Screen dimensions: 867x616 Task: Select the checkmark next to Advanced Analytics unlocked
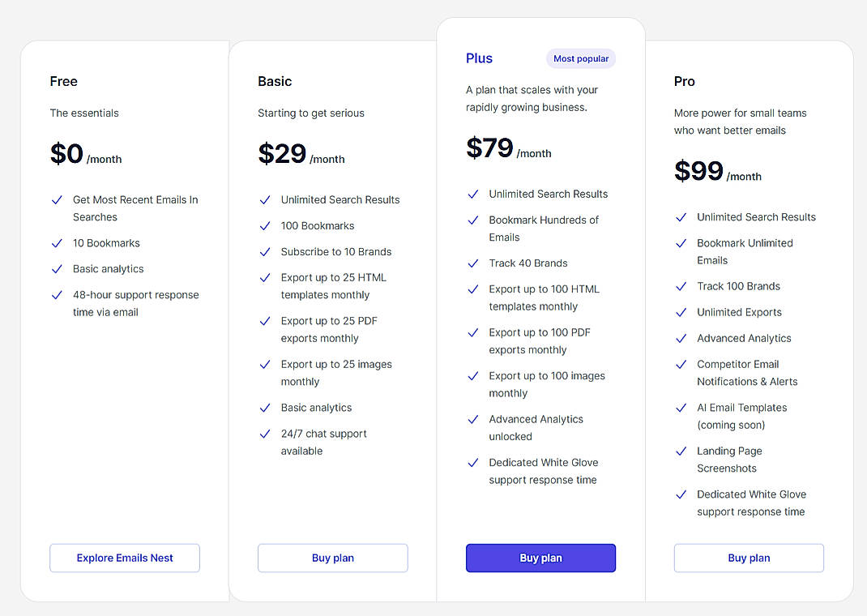(x=473, y=419)
